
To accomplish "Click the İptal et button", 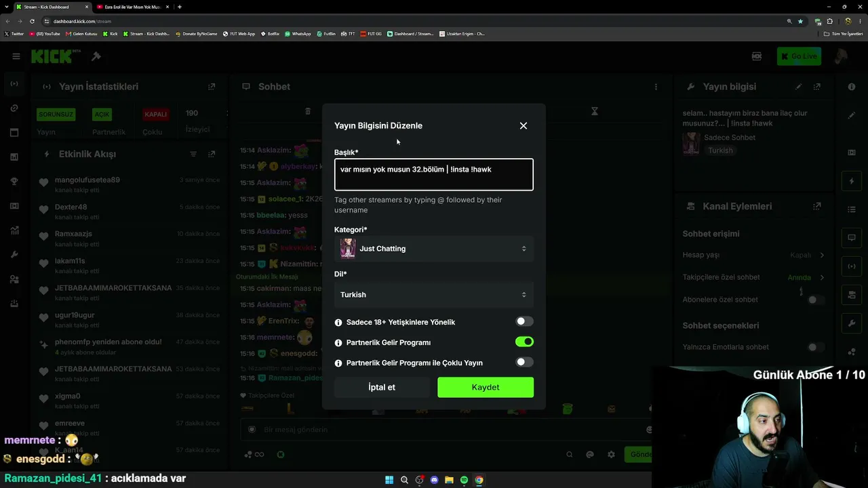I will (x=382, y=387).
